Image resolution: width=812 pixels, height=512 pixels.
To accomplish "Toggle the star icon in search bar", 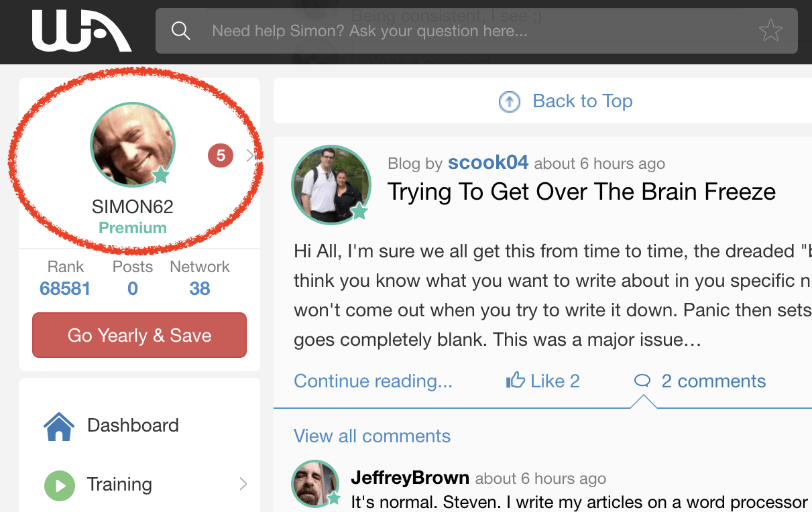I will pyautogui.click(x=770, y=31).
